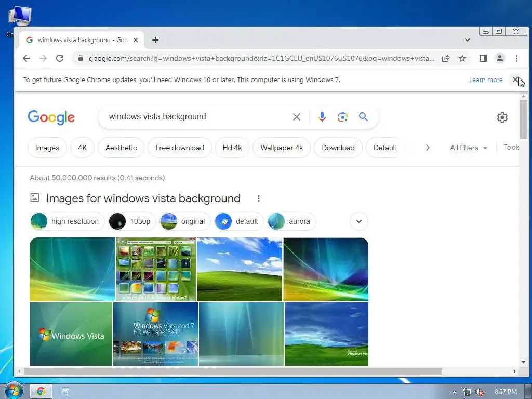This screenshot has height=399, width=532.
Task: Select the Wallpaper 4k filter chip
Action: pyautogui.click(x=282, y=148)
